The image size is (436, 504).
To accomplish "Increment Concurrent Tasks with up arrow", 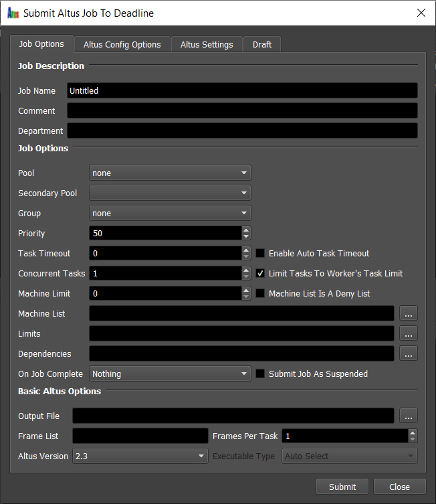I will [246, 270].
